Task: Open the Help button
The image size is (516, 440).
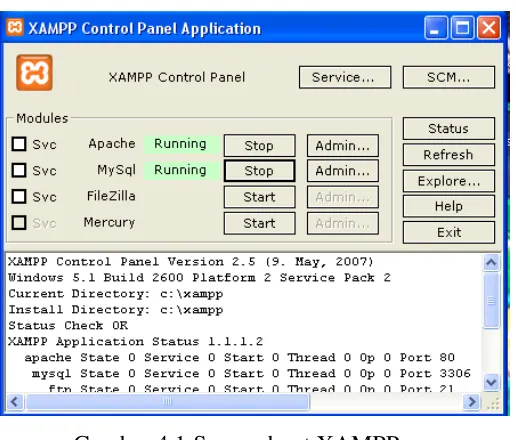Action: (x=449, y=206)
